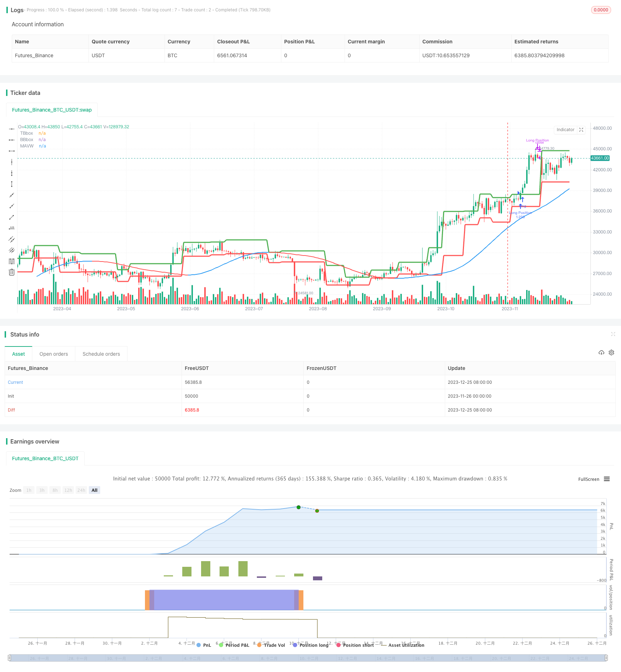Toggle Trade Vol series in legend
Screen dimensions: 621x672
coord(271,645)
